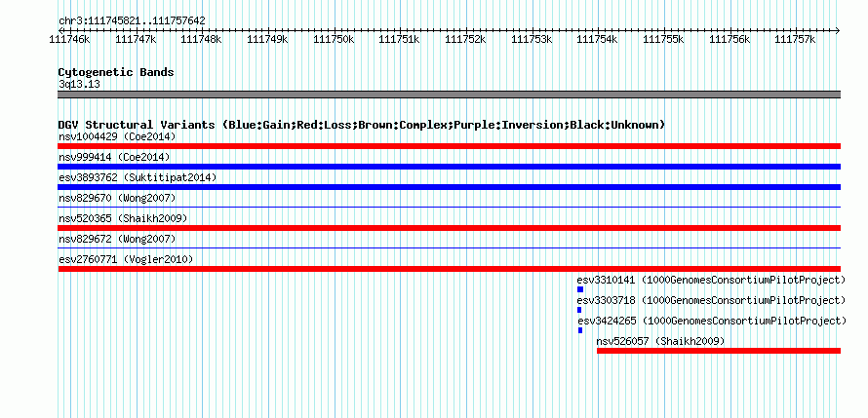Viewport: 868px width, 418px height.
Task: Open variant label esv2760771 (Vogler2010)
Action: point(126,259)
